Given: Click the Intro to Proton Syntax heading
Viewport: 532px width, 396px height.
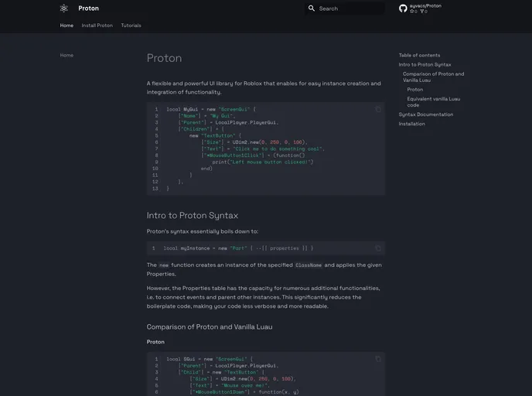Looking at the screenshot, I should pos(193,216).
